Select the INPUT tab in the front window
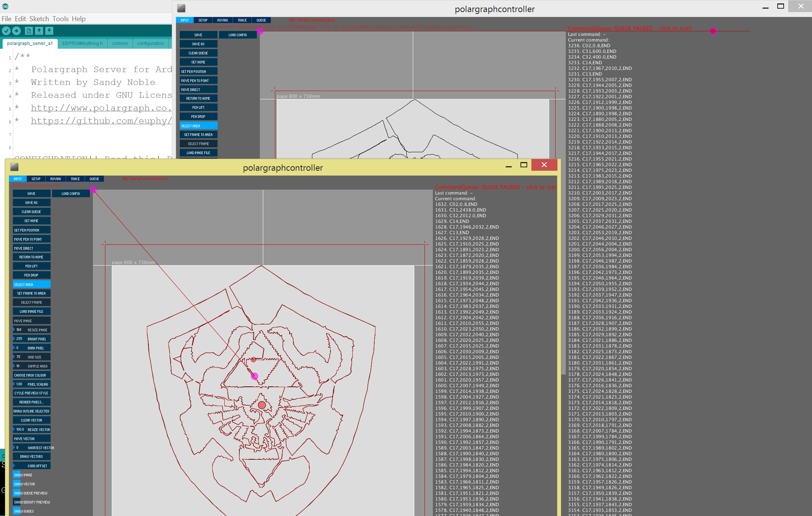812x516 pixels. [x=18, y=179]
